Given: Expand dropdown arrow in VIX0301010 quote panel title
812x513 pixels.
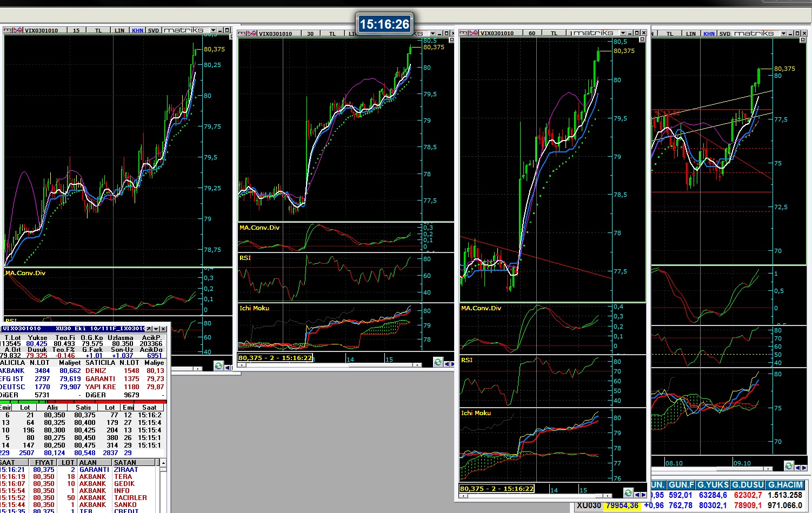Looking at the screenshot, I should point(156,329).
